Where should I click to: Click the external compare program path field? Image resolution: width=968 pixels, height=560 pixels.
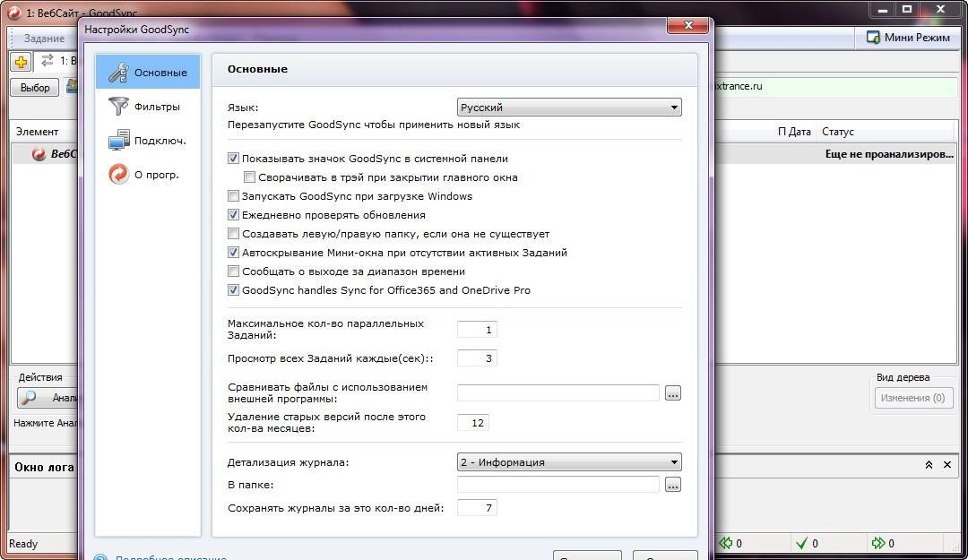pyautogui.click(x=558, y=392)
